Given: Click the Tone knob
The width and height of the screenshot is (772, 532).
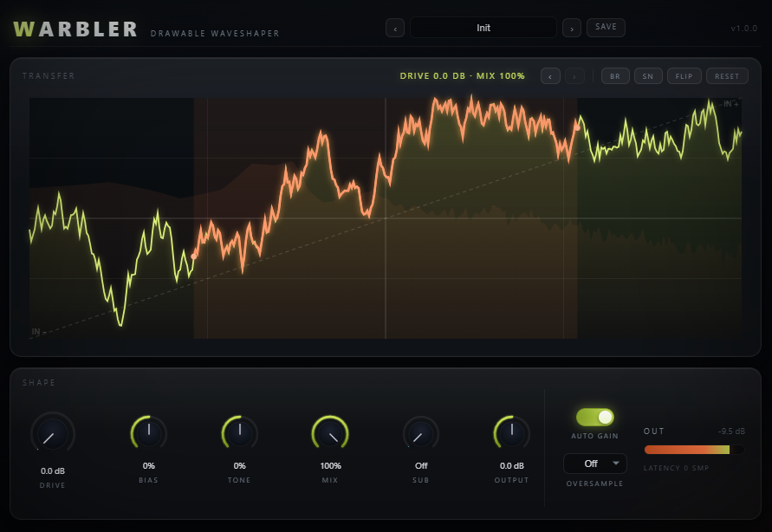Looking at the screenshot, I should tap(240, 433).
